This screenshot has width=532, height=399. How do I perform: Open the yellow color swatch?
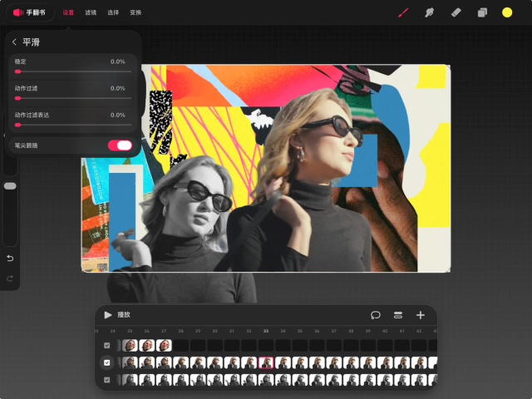click(x=507, y=13)
